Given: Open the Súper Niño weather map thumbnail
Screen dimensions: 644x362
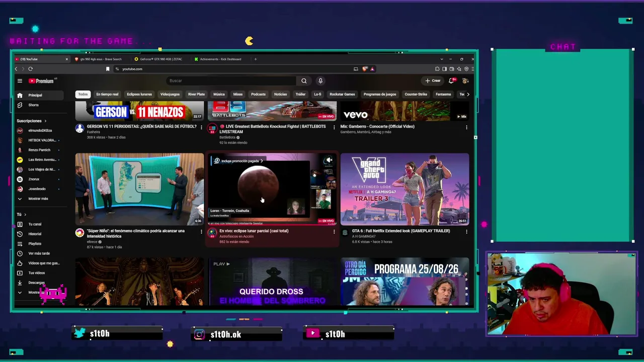Looking at the screenshot, I should coord(139,189).
